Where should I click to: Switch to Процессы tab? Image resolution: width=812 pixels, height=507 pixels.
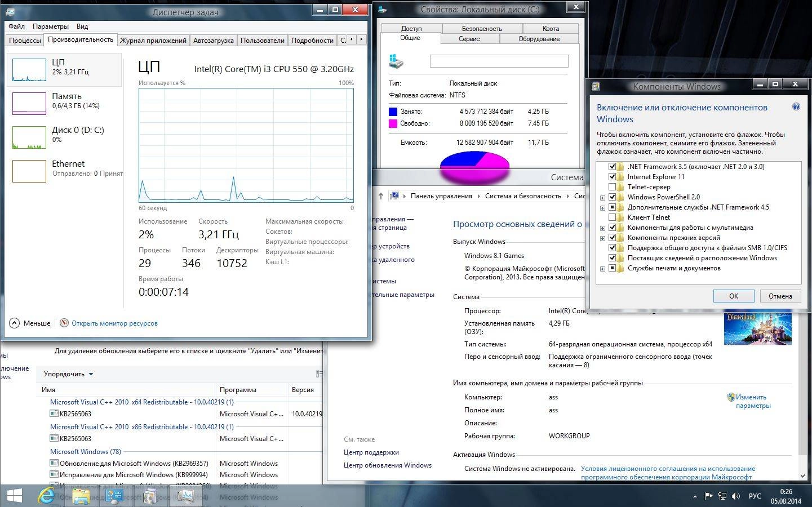(25, 41)
